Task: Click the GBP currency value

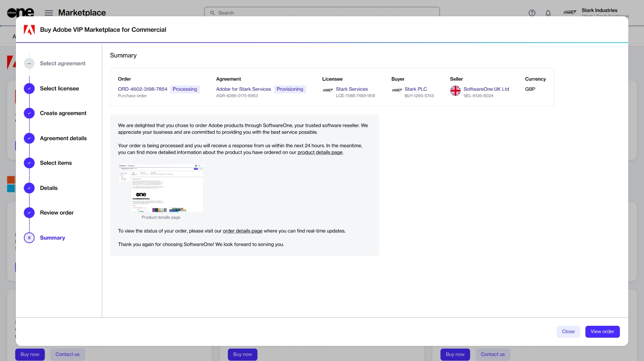Action: pyautogui.click(x=530, y=89)
